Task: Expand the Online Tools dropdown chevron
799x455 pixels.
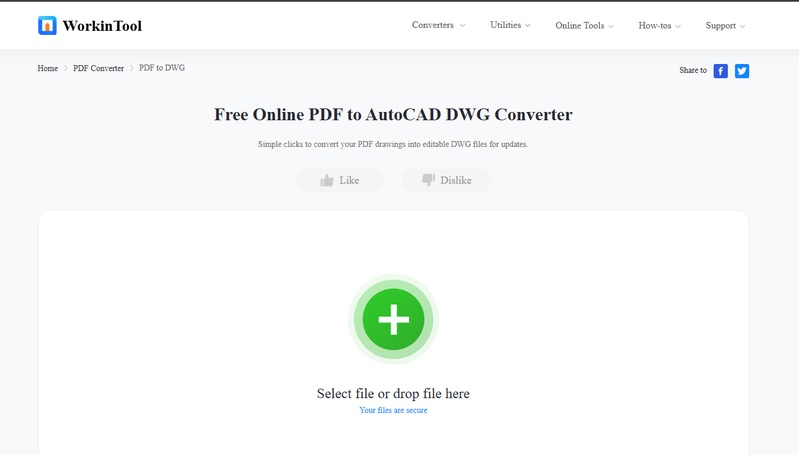Action: [611, 26]
